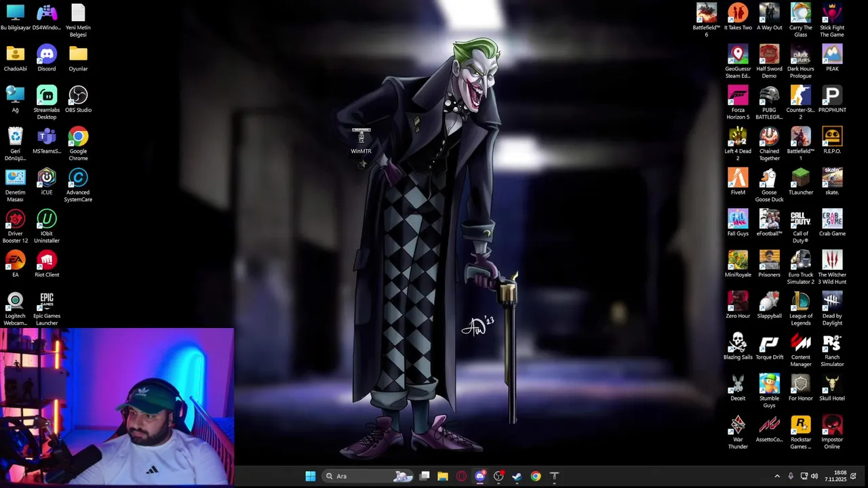Viewport: 868px width, 488px height.
Task: Select the Fall Guys shortcut
Action: (738, 224)
